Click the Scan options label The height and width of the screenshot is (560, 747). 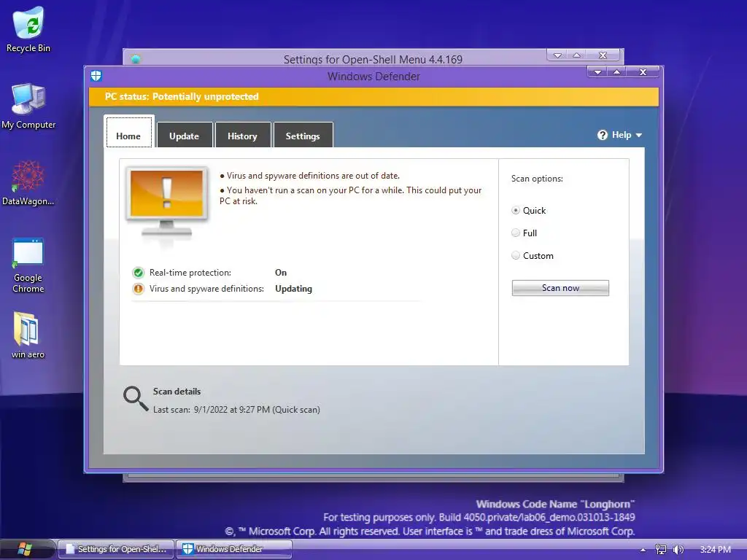[537, 179]
